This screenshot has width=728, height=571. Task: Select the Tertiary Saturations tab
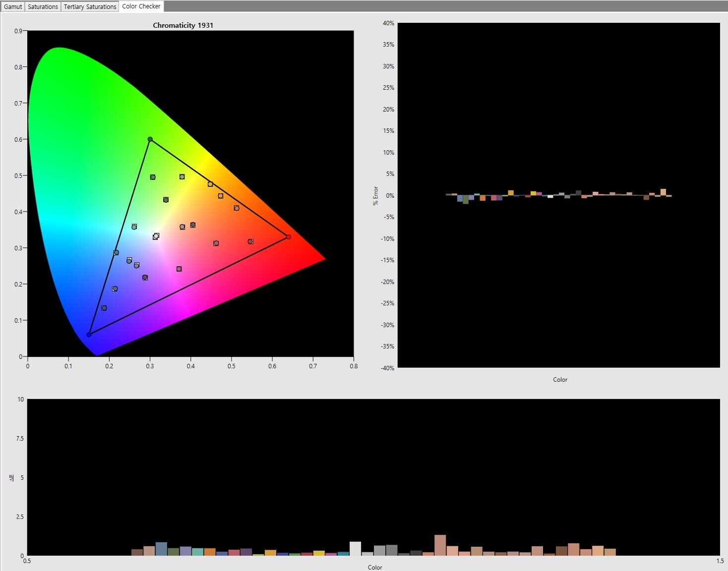pos(90,6)
